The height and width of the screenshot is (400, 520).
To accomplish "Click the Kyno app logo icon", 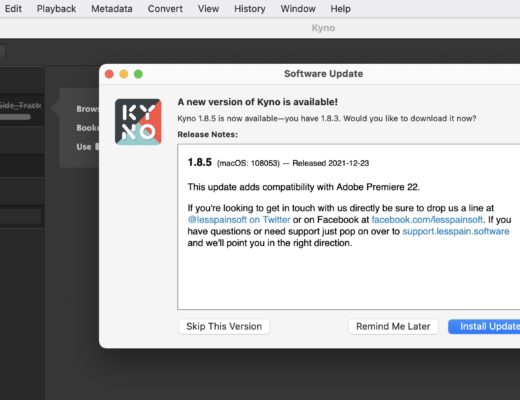I will coord(138,122).
